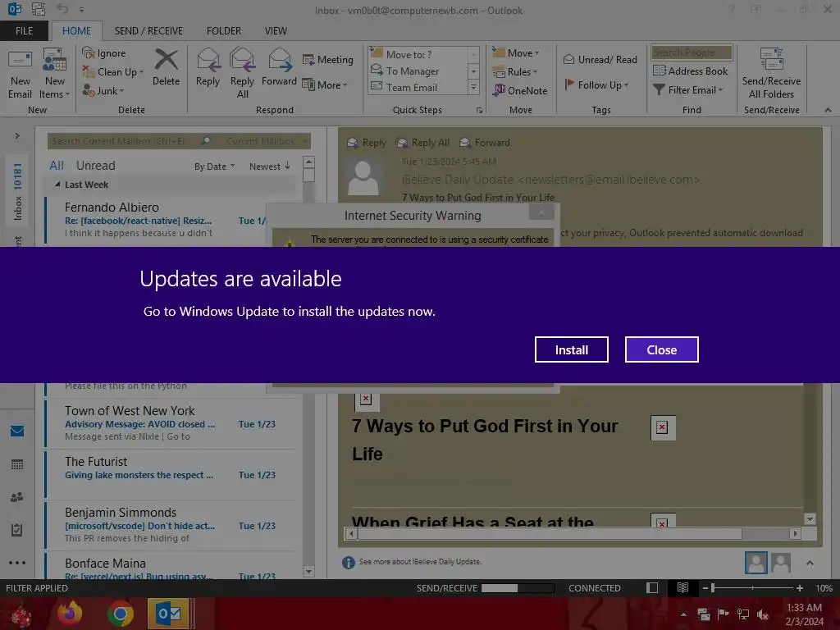This screenshot has height=630, width=840.
Task: Open the New Items menu
Action: 54,75
